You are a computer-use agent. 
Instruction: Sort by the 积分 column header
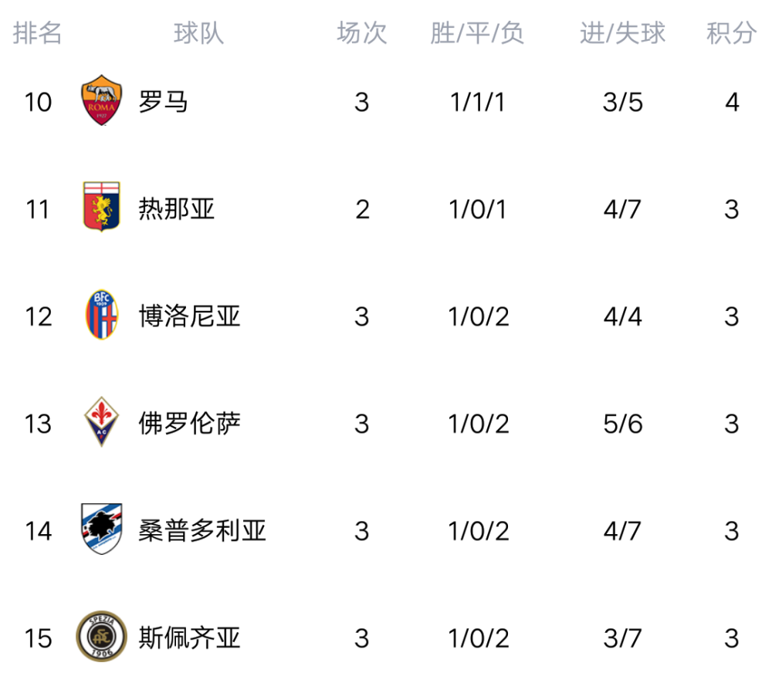[x=731, y=33]
